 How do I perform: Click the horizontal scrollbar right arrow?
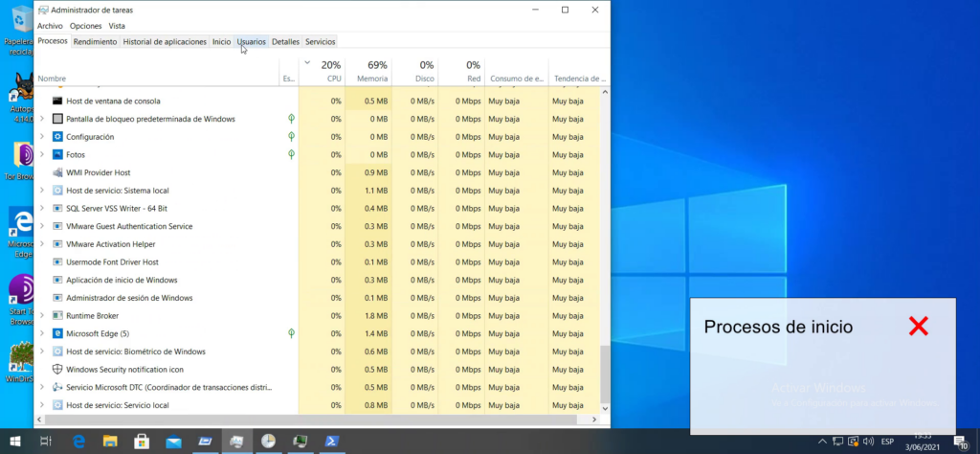pyautogui.click(x=595, y=420)
